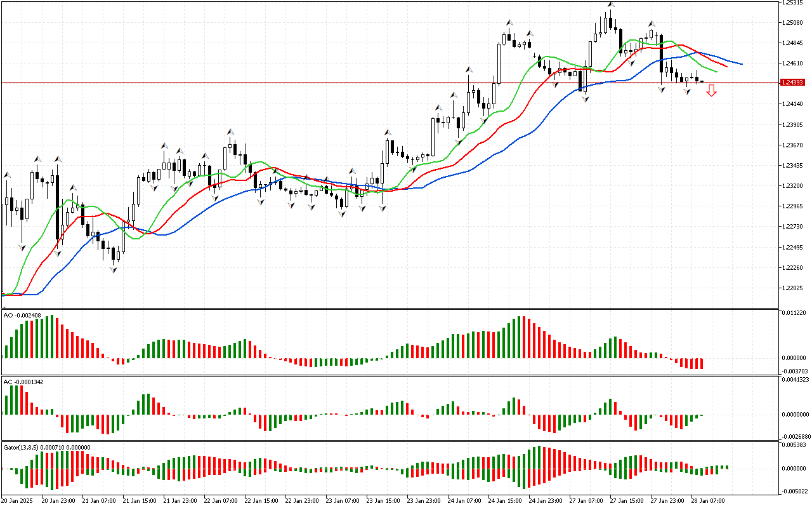Click price value 1.23670 on the axis
This screenshot has height=508, width=812.
click(x=793, y=145)
